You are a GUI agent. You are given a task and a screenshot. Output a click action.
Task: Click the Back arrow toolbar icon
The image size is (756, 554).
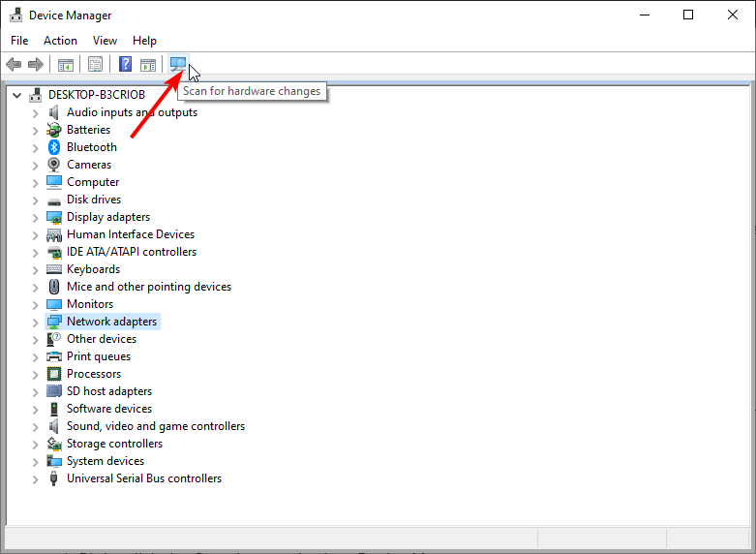[x=14, y=64]
